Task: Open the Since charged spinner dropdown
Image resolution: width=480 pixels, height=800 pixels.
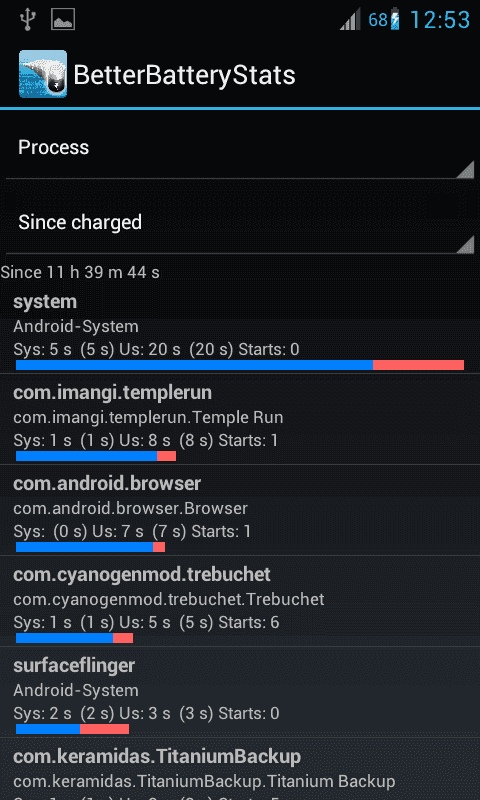Action: (240, 223)
